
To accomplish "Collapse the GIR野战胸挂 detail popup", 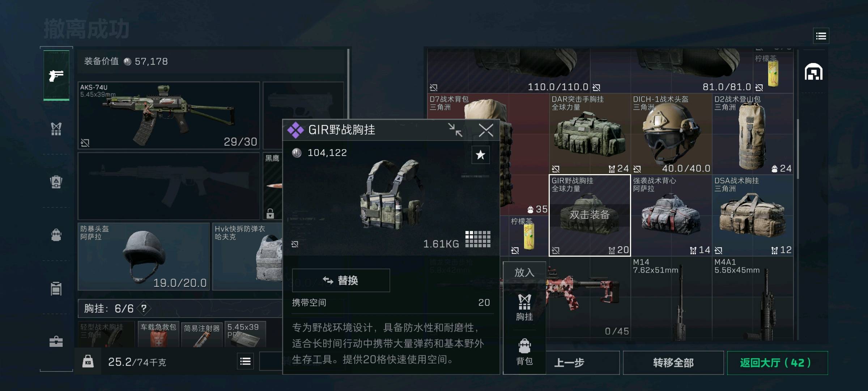I will click(455, 130).
